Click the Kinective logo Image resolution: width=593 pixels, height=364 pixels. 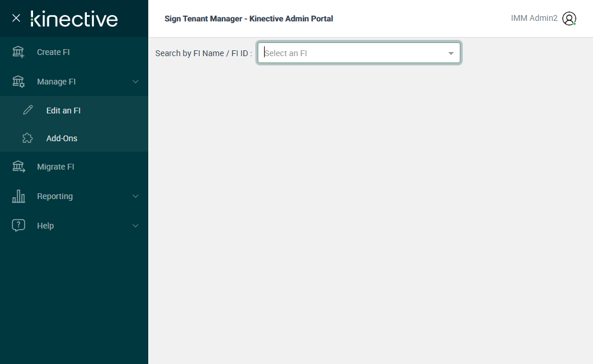(x=74, y=19)
